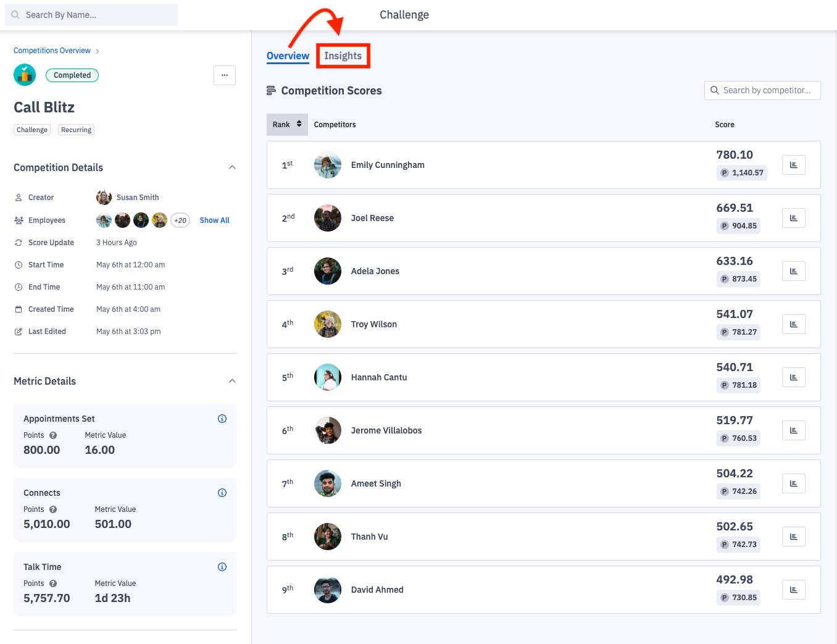Open chart details for Troy Wilson
Image resolution: width=837 pixels, height=644 pixels.
(x=793, y=324)
